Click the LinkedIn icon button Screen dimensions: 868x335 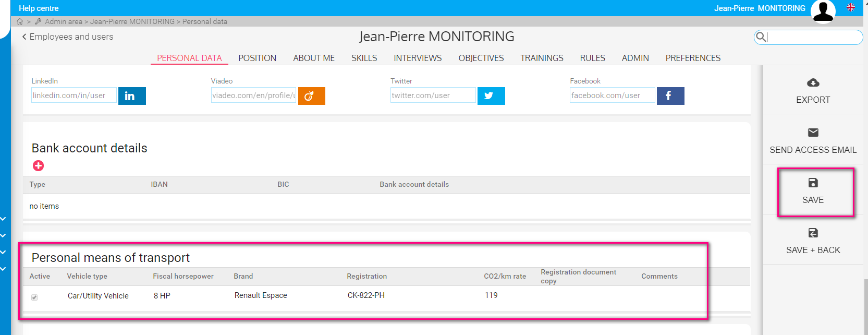(132, 96)
